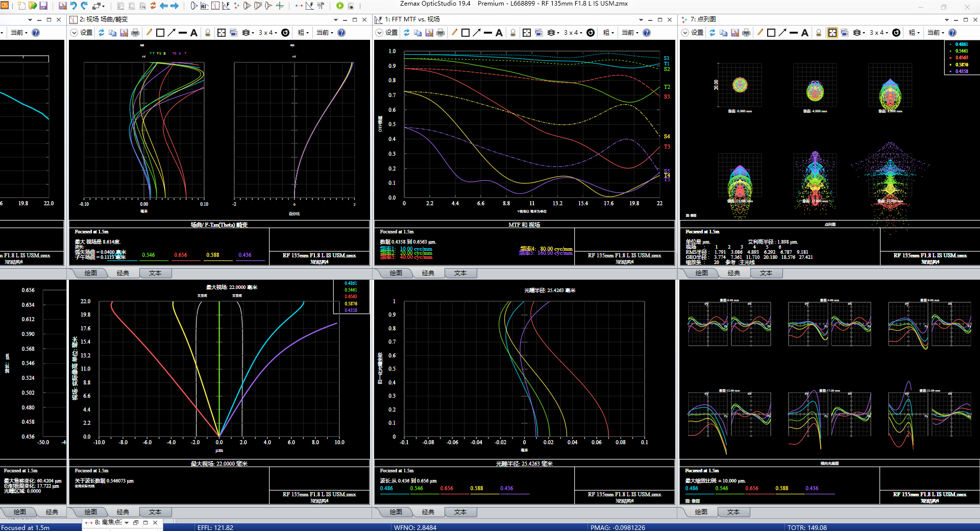Undo the last action
Screen dimensions: 980x531
click(73, 6)
